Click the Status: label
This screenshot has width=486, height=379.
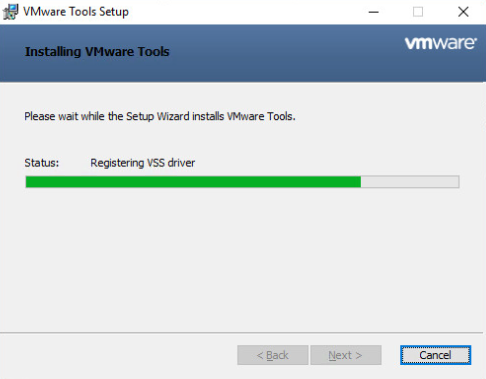(42, 163)
